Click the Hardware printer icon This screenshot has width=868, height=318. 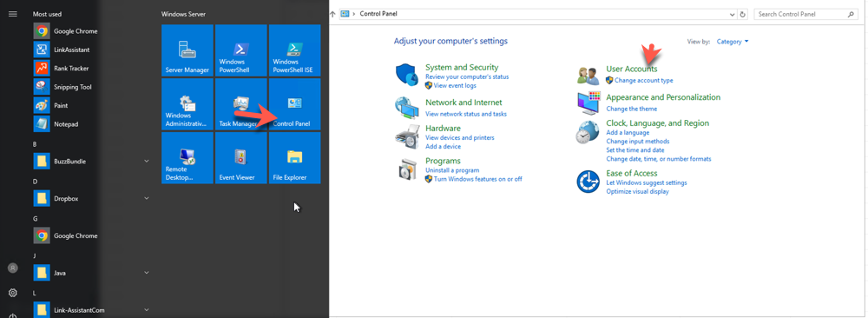(x=407, y=136)
